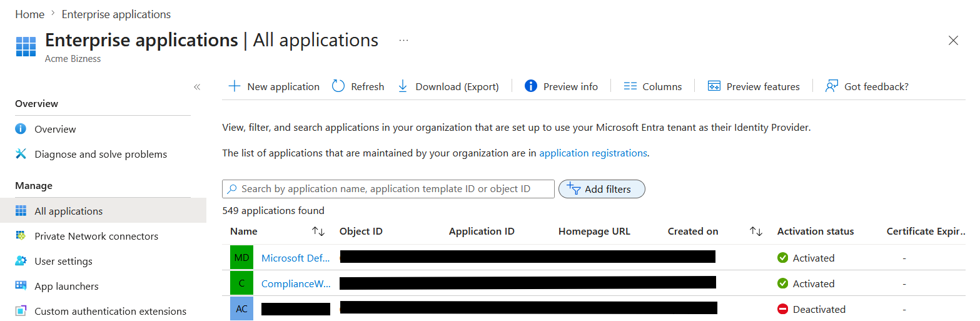980x321 pixels.
Task: Click the Name column header
Action: click(244, 232)
